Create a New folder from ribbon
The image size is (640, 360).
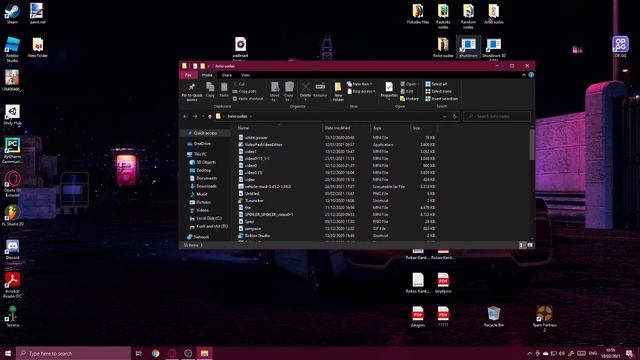coord(338,91)
